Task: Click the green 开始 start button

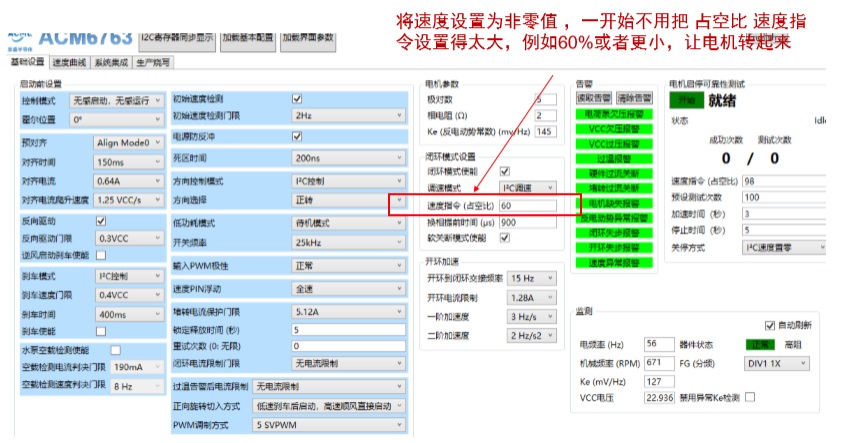Action: tap(685, 100)
